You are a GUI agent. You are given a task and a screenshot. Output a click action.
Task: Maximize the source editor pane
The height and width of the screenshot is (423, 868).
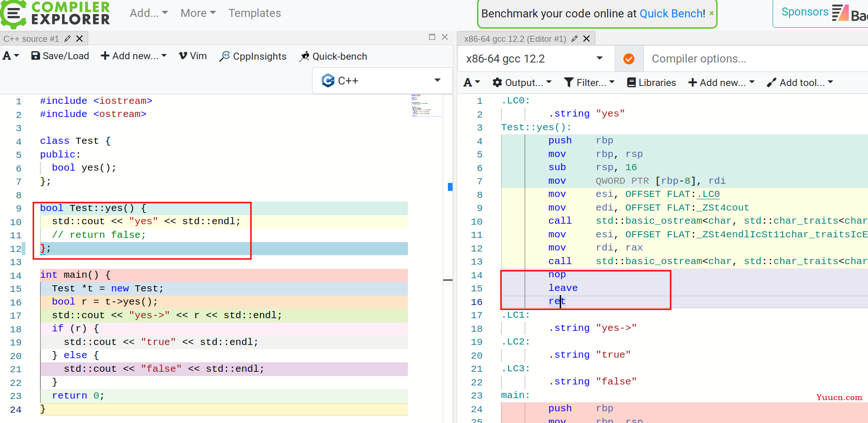click(432, 37)
